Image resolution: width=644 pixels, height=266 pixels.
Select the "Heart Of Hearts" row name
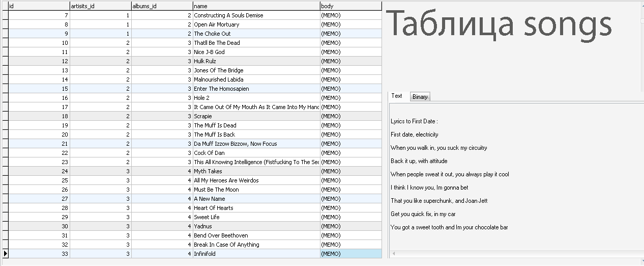pyautogui.click(x=214, y=208)
